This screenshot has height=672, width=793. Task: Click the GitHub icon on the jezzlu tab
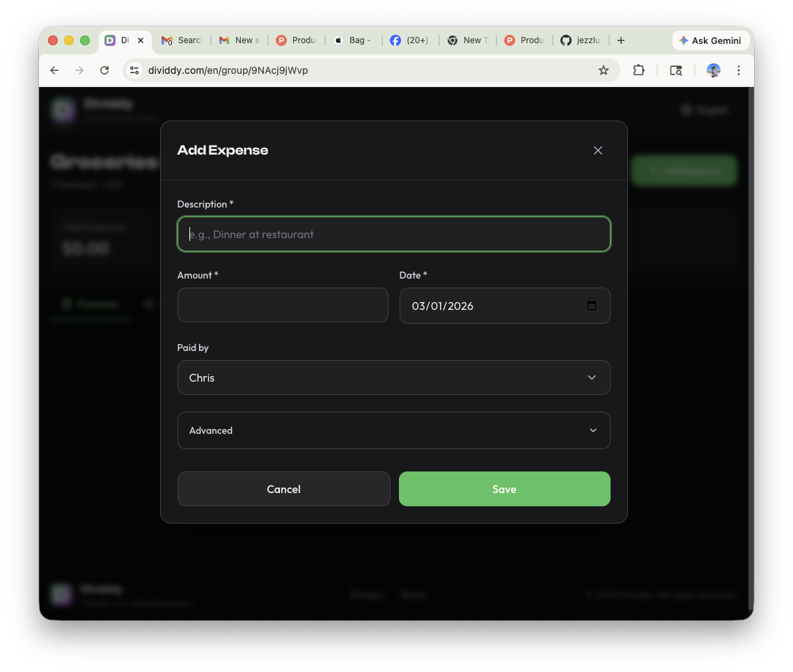pos(566,40)
